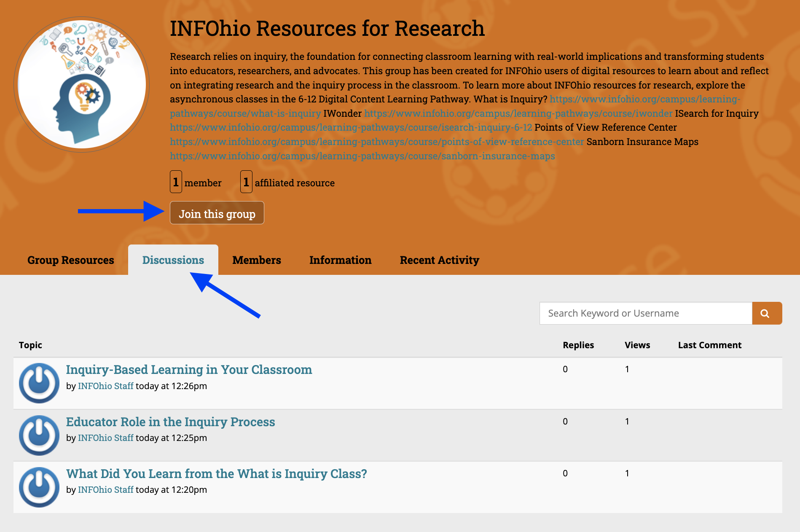Viewport: 800px width, 532px height.
Task: Click 'today at 12:25pm' timestamp text
Action: pyautogui.click(x=171, y=438)
